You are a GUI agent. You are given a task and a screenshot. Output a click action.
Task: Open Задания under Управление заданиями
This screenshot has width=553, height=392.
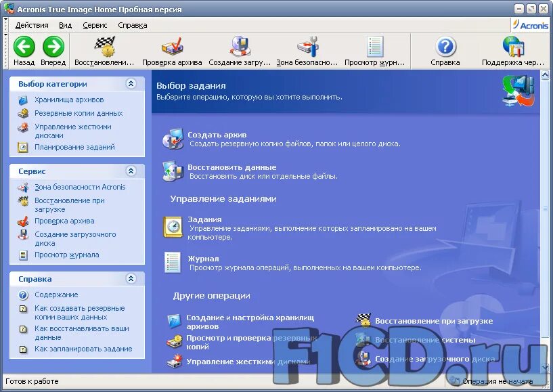[205, 219]
